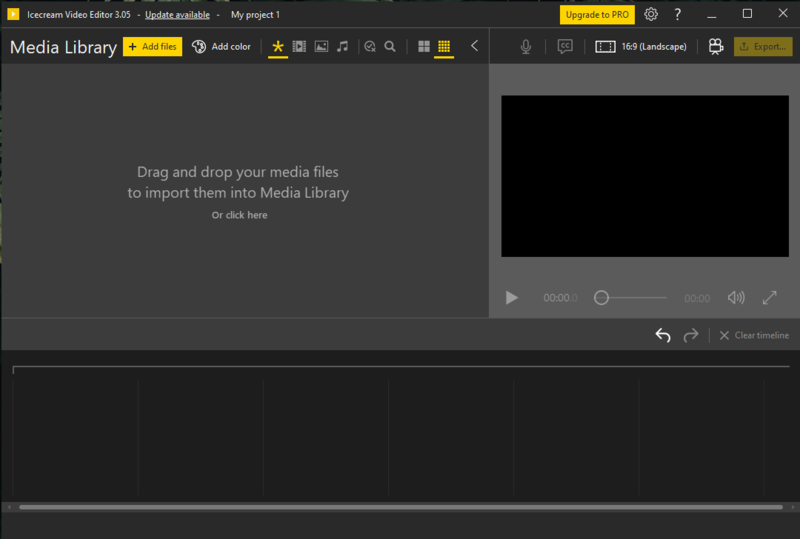This screenshot has height=539, width=800.
Task: Add a color clip to library
Action: pos(221,46)
